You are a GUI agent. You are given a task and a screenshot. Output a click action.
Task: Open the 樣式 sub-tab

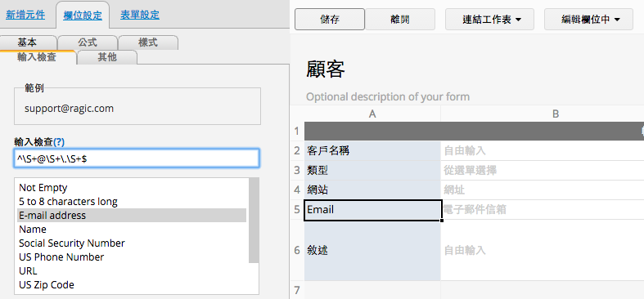pyautogui.click(x=148, y=42)
